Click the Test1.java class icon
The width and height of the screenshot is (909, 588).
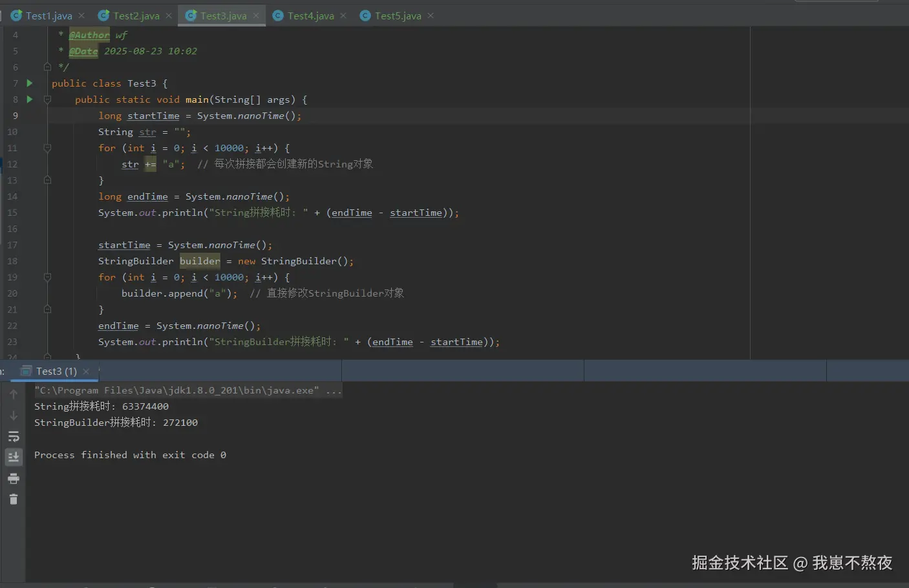[x=16, y=16]
